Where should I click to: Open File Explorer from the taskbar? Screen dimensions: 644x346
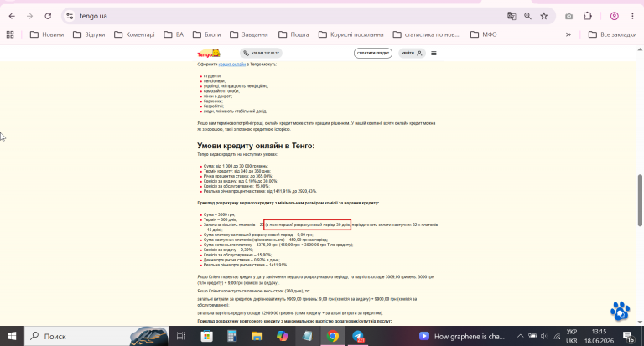(x=257, y=336)
